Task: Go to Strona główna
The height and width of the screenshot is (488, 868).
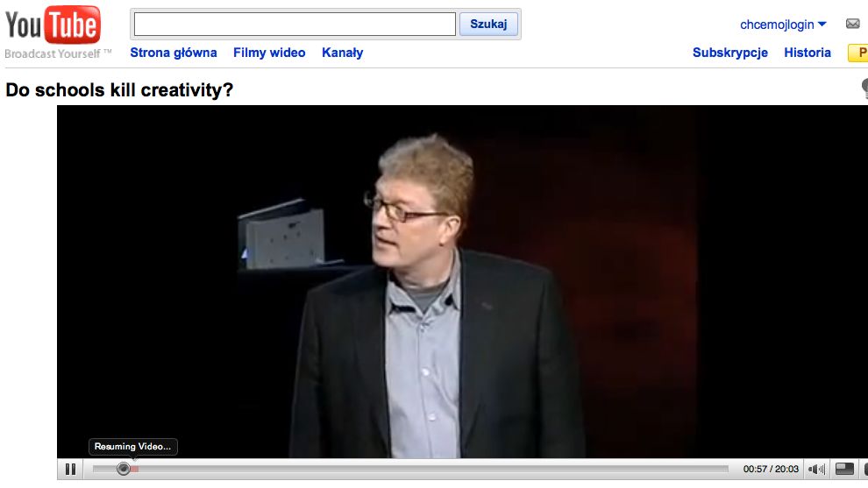Action: click(174, 53)
